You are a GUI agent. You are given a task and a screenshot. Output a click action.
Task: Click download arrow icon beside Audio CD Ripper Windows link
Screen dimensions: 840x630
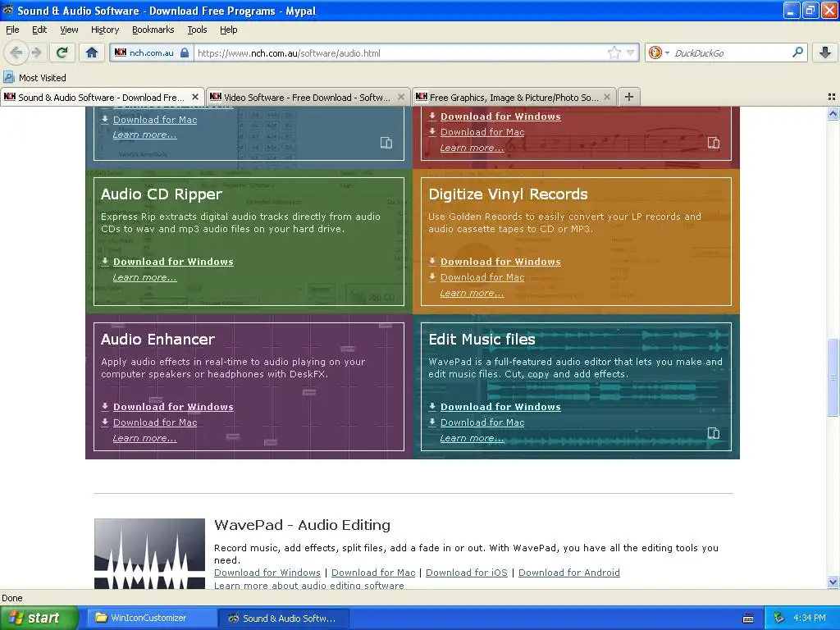[105, 262]
